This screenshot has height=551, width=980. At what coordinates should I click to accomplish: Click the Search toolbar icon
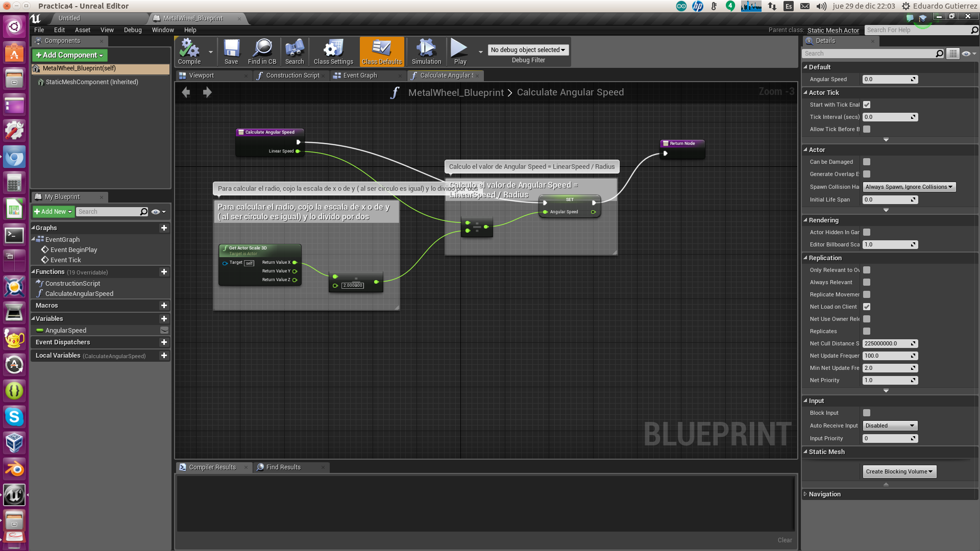coord(295,51)
